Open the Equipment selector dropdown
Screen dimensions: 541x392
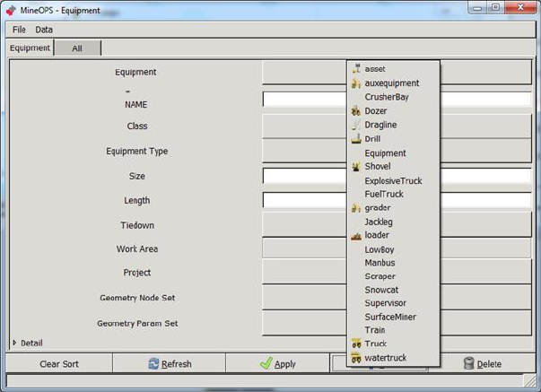397,72
